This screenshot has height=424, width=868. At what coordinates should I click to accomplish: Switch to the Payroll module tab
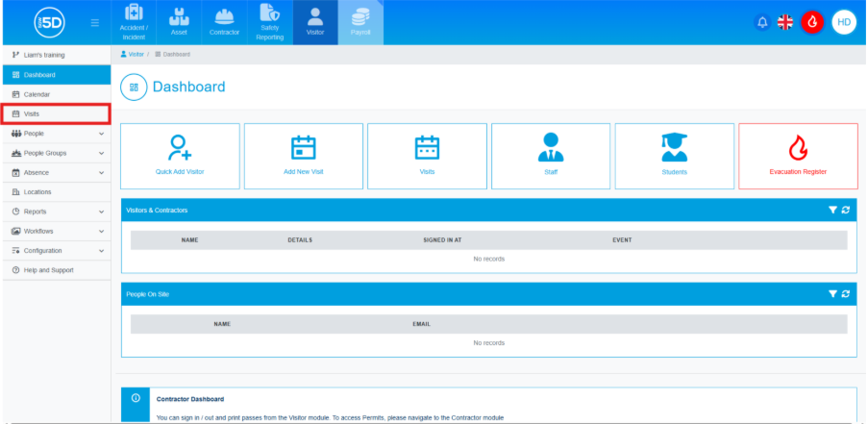(x=360, y=23)
